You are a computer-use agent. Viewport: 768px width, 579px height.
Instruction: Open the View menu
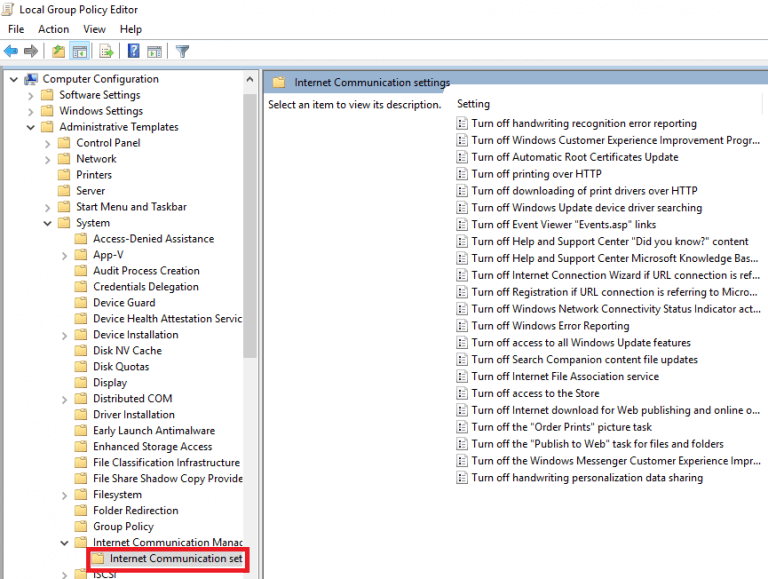pyautogui.click(x=94, y=29)
